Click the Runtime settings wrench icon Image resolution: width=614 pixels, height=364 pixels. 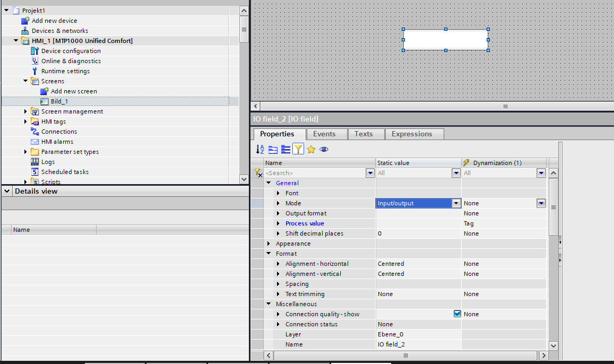(x=35, y=71)
